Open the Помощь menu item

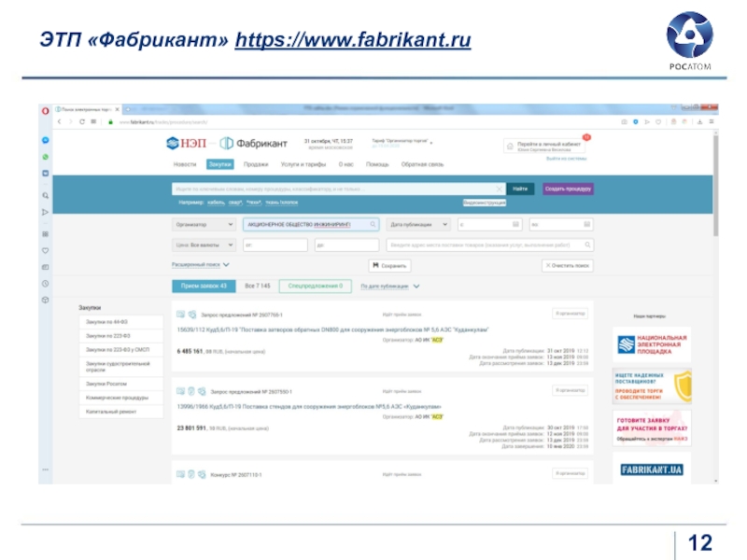(x=377, y=164)
